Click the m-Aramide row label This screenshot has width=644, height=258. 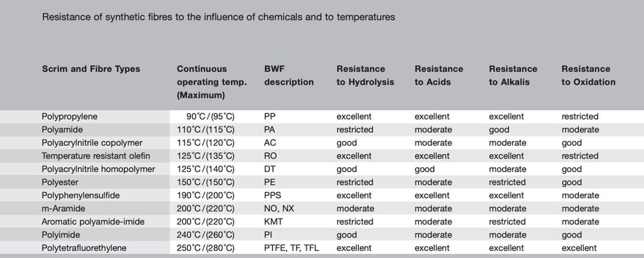pos(63,209)
